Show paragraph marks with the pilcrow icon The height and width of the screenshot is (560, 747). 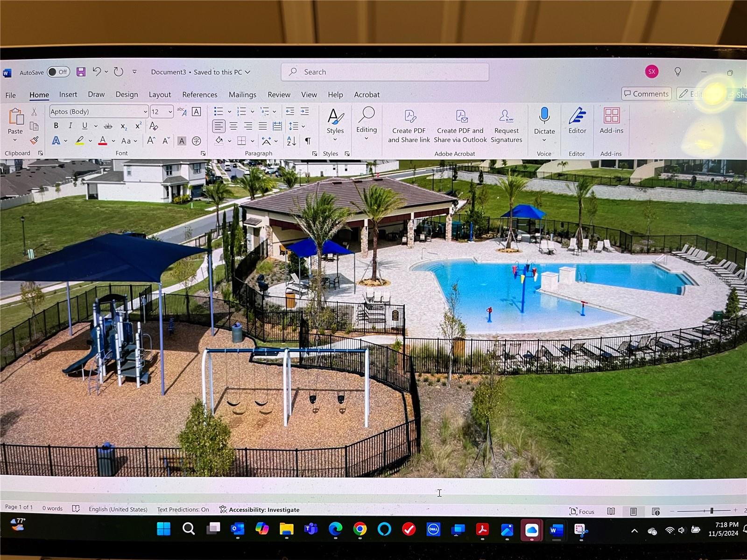pyautogui.click(x=308, y=141)
